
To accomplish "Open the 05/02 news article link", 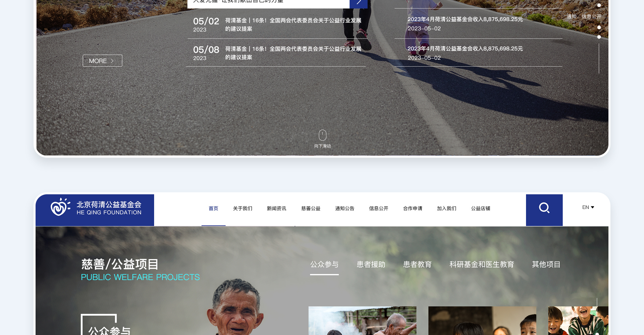I will (x=277, y=24).
